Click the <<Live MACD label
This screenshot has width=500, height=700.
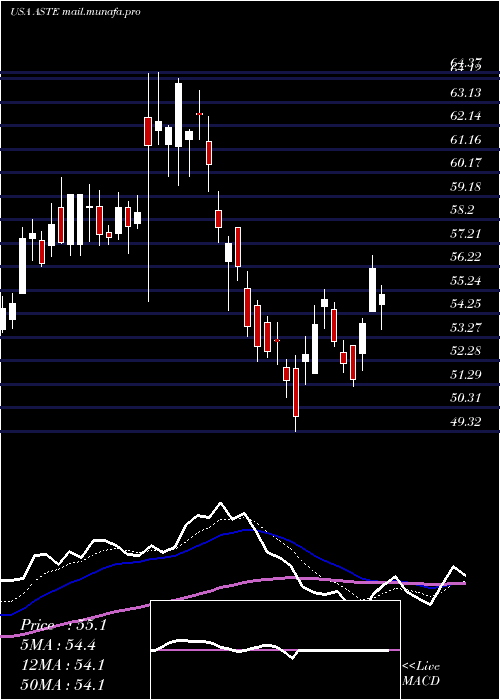point(421,674)
